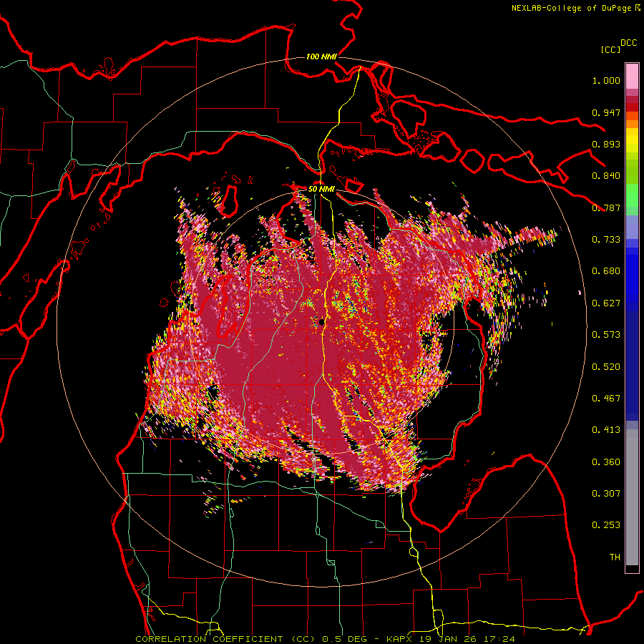
Task: Pick the bright green swatch above 0.787
Action: coord(632,195)
